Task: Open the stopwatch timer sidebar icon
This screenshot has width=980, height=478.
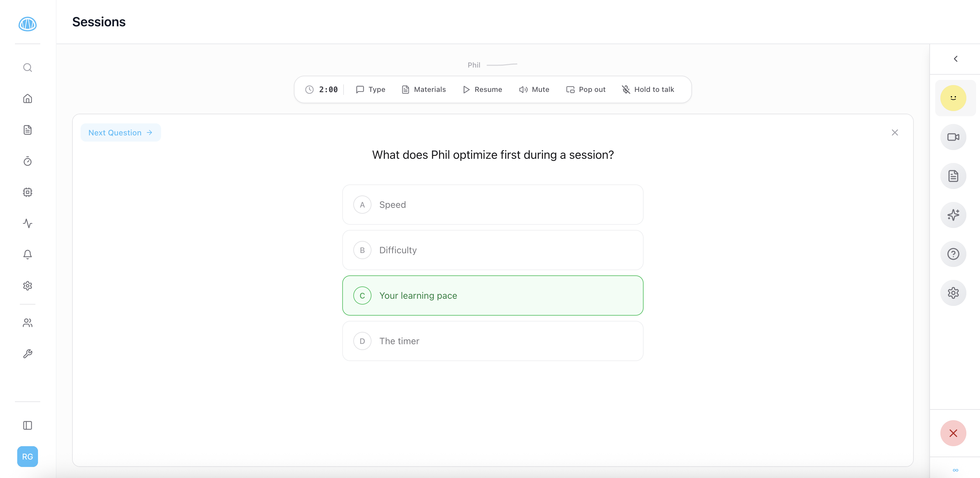Action: click(x=27, y=161)
